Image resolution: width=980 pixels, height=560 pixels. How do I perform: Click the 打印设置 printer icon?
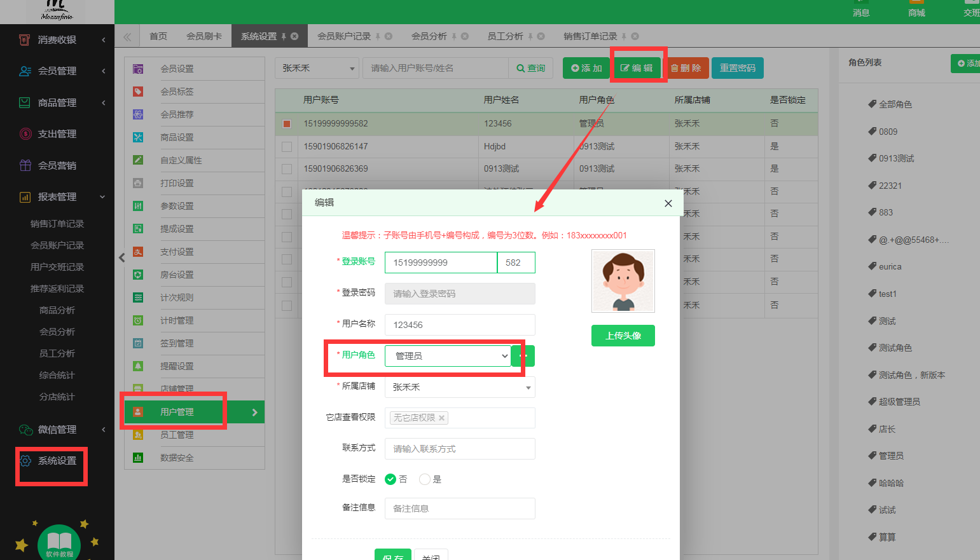pyautogui.click(x=138, y=183)
